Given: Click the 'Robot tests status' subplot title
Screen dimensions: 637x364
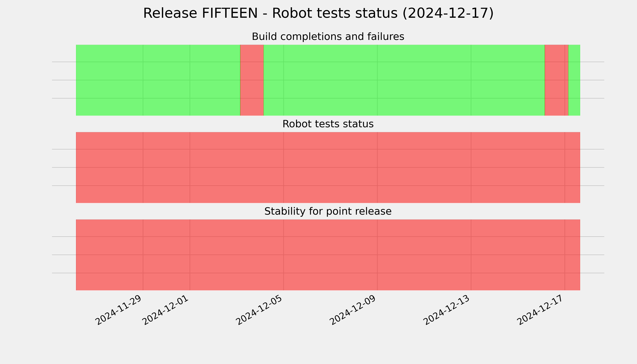Looking at the screenshot, I should [328, 124].
